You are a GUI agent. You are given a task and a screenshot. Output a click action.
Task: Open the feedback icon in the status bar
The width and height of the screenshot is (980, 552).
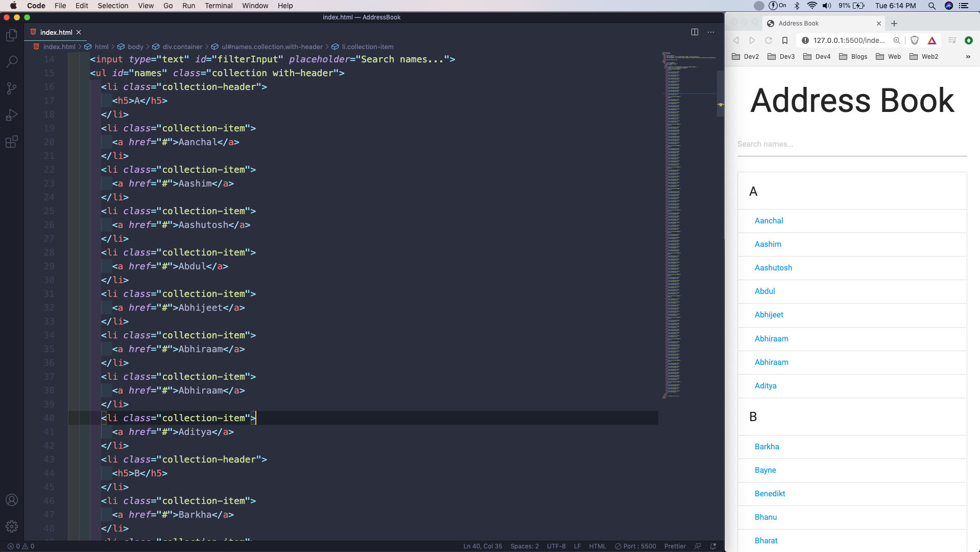tap(698, 546)
